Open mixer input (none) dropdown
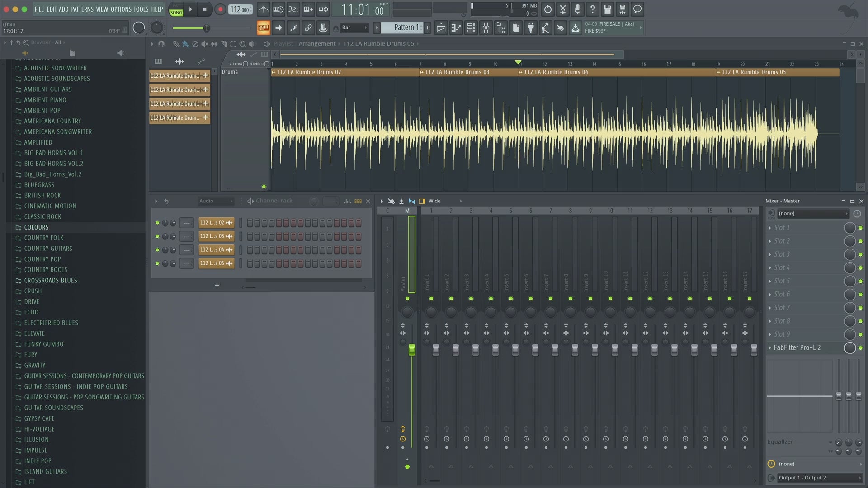 click(x=813, y=213)
